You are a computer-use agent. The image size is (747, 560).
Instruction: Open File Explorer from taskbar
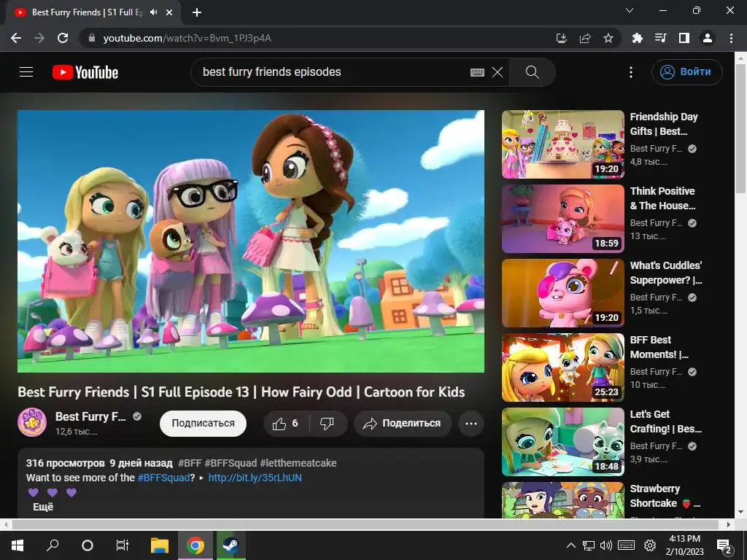(160, 545)
